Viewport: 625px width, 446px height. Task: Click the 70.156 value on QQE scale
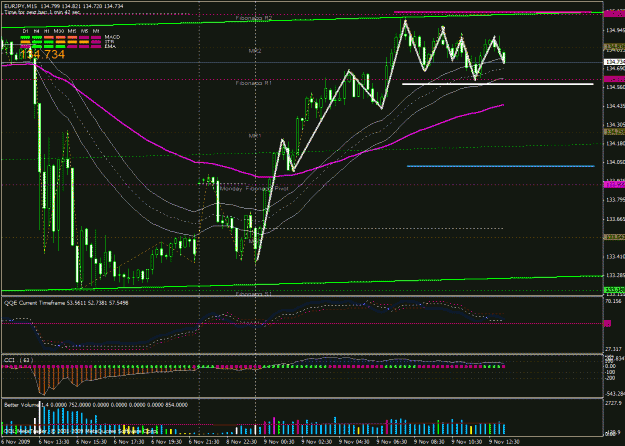click(x=614, y=302)
